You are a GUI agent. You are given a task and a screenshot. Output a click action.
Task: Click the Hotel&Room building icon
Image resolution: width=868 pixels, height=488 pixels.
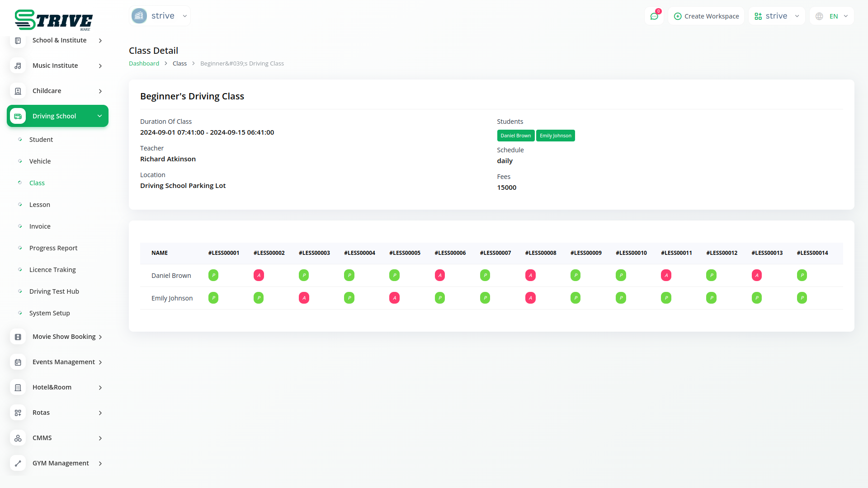point(18,387)
